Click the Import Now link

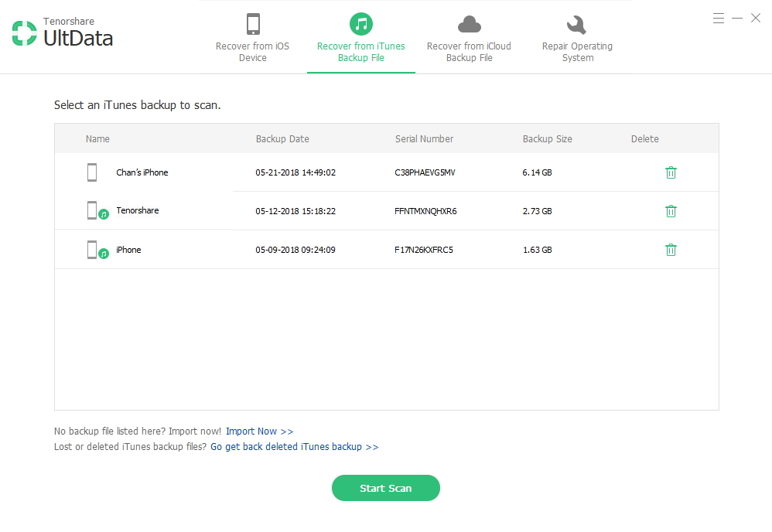(x=259, y=431)
